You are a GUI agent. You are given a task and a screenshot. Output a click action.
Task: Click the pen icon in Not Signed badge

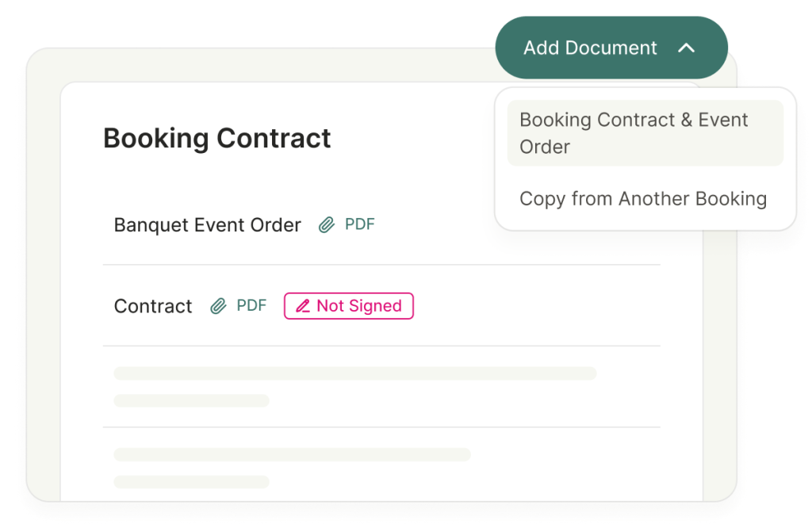(x=303, y=306)
